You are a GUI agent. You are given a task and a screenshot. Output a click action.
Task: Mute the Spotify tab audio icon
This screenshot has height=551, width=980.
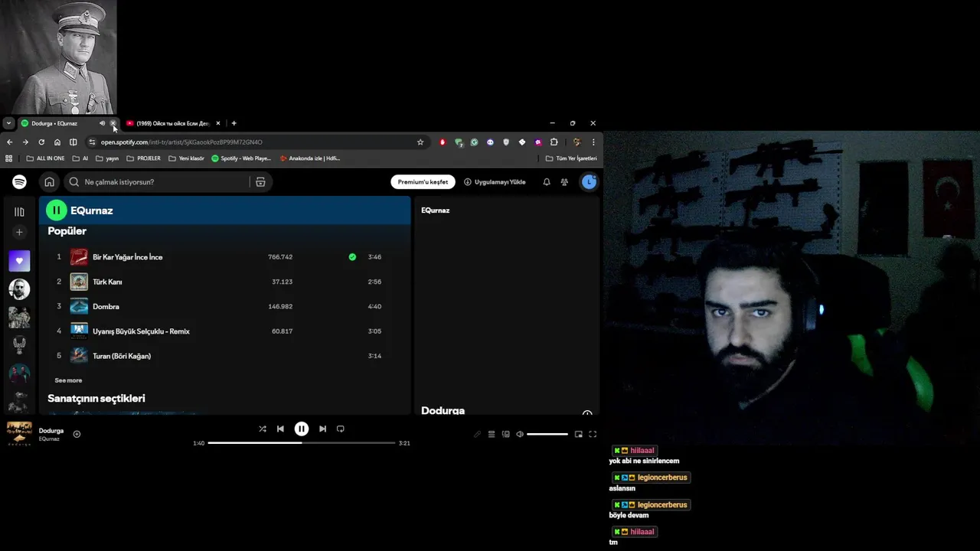pyautogui.click(x=102, y=123)
